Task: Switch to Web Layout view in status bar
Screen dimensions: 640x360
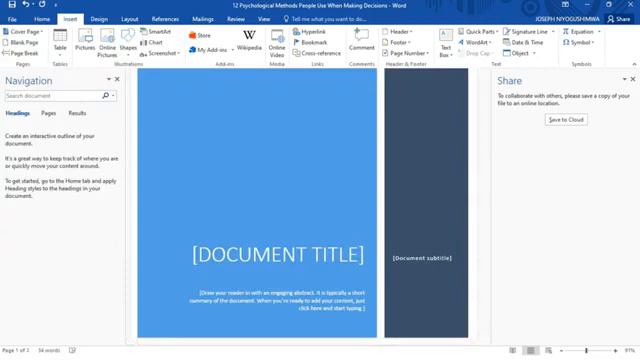Action: point(549,350)
